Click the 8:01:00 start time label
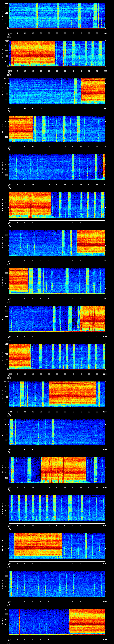The height and width of the screenshot is (644, 114). 9,33
